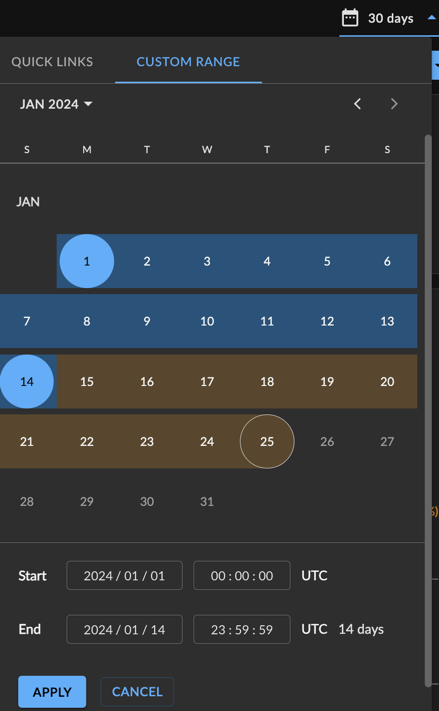The width and height of the screenshot is (439, 711).
Task: Click the calendar icon next to 30 days
Action: tap(350, 18)
